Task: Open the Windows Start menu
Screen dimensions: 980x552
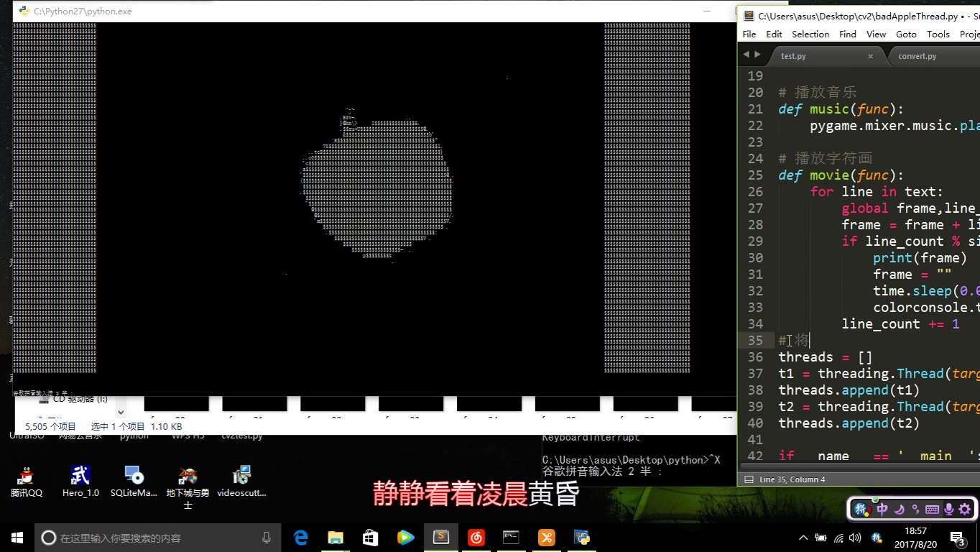Action: [17, 538]
